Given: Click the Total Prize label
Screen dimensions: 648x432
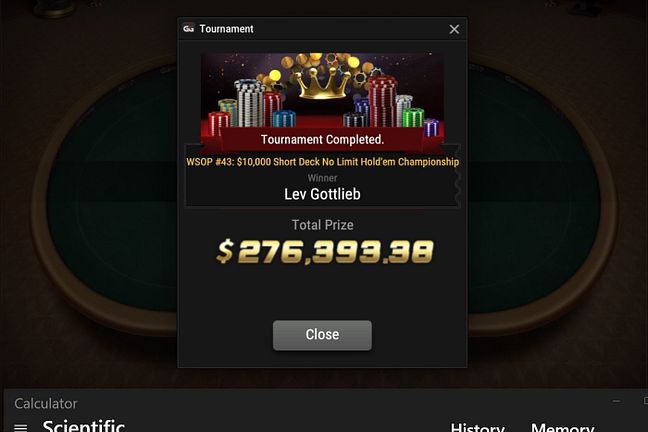Looking at the screenshot, I should 322,225.
